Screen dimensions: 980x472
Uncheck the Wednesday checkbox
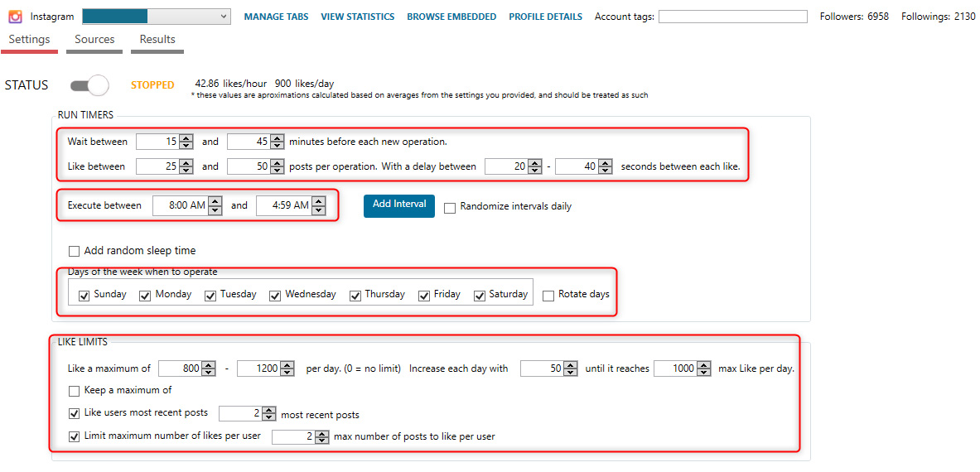coord(275,296)
